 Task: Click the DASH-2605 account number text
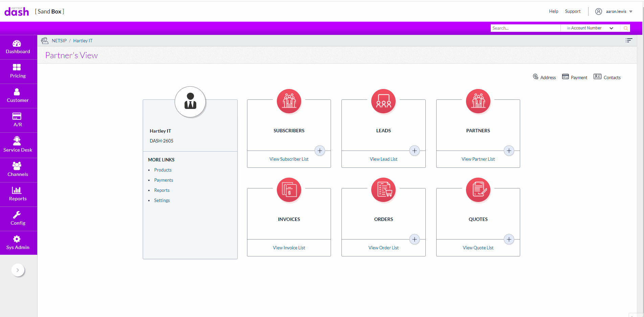coord(161,141)
